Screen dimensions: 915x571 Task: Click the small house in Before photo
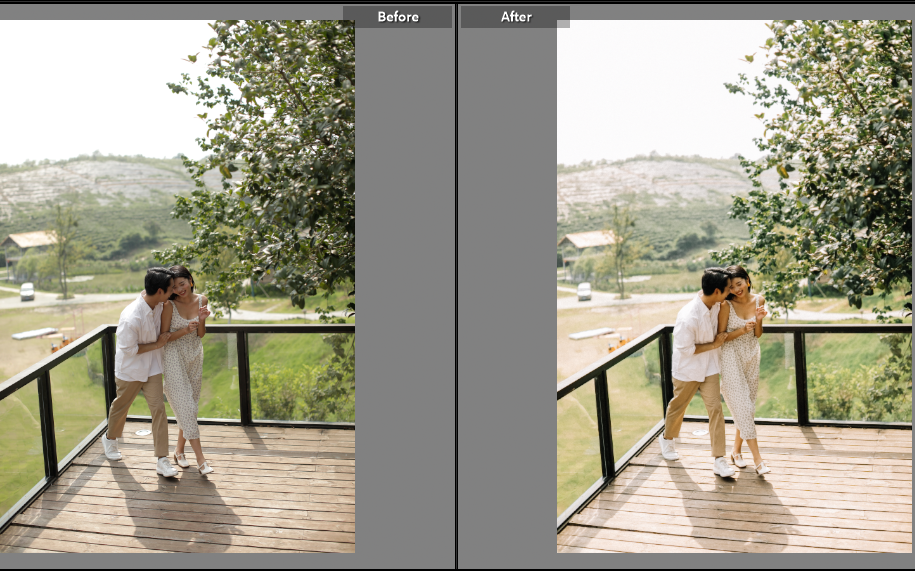click(x=29, y=241)
